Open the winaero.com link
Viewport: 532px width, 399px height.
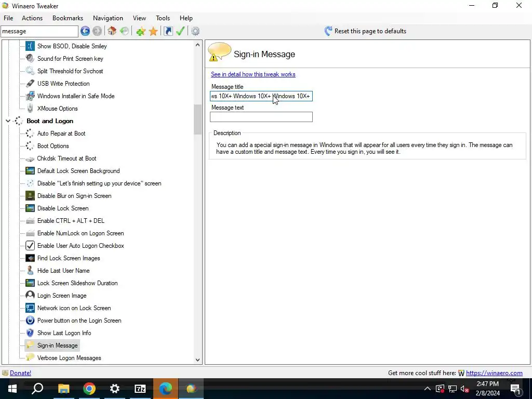tap(494, 373)
